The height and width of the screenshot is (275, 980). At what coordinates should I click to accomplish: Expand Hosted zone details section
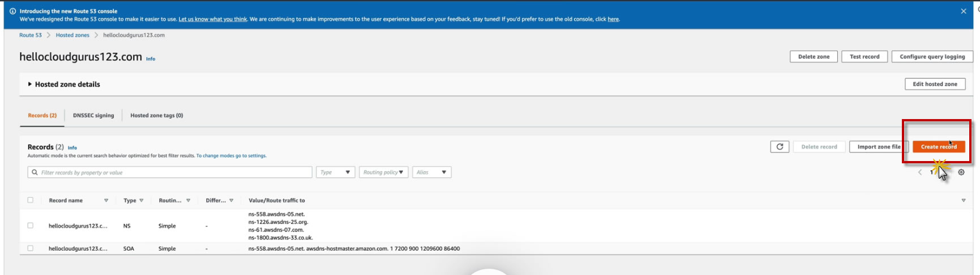64,84
